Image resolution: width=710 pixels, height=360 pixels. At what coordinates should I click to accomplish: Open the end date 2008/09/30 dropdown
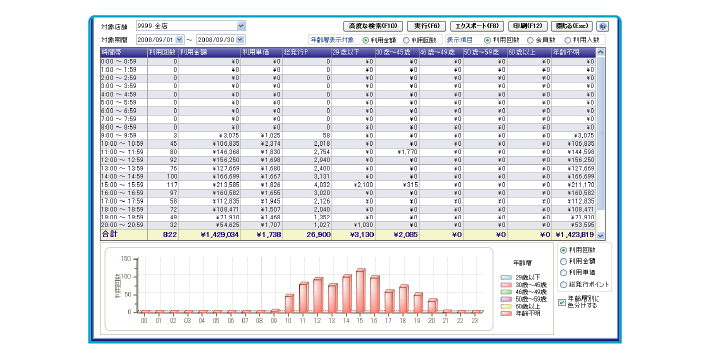coord(240,40)
